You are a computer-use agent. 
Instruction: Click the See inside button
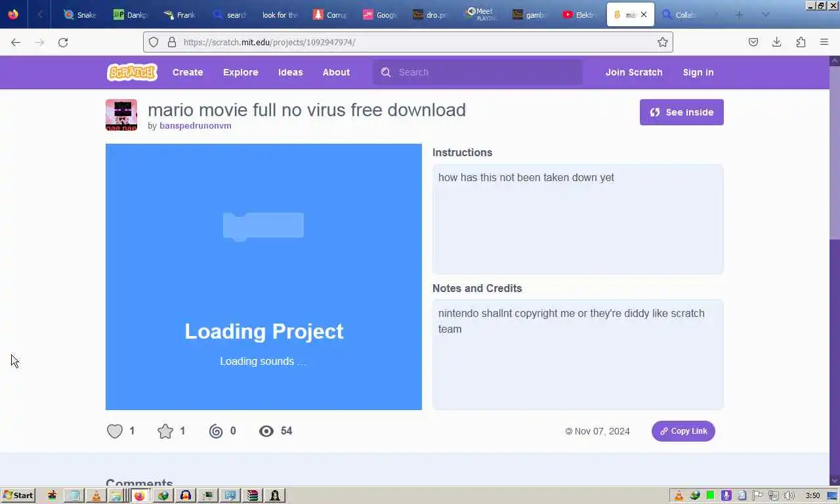pyautogui.click(x=682, y=112)
